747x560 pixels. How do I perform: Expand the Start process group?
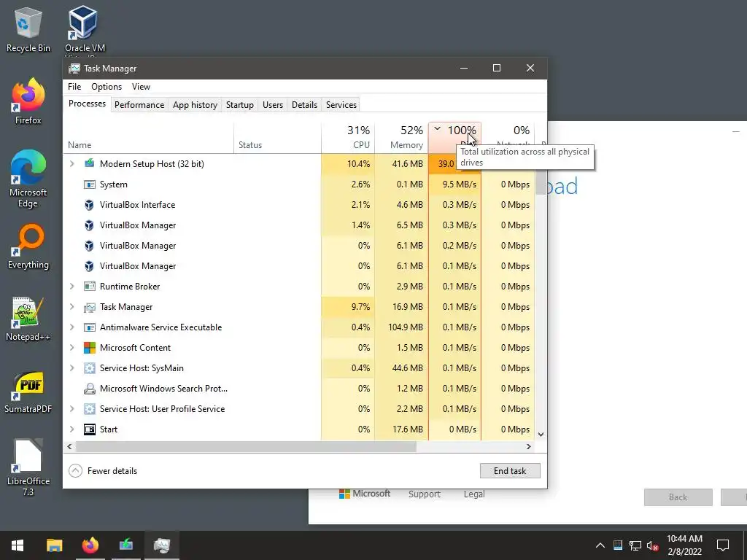[72, 429]
